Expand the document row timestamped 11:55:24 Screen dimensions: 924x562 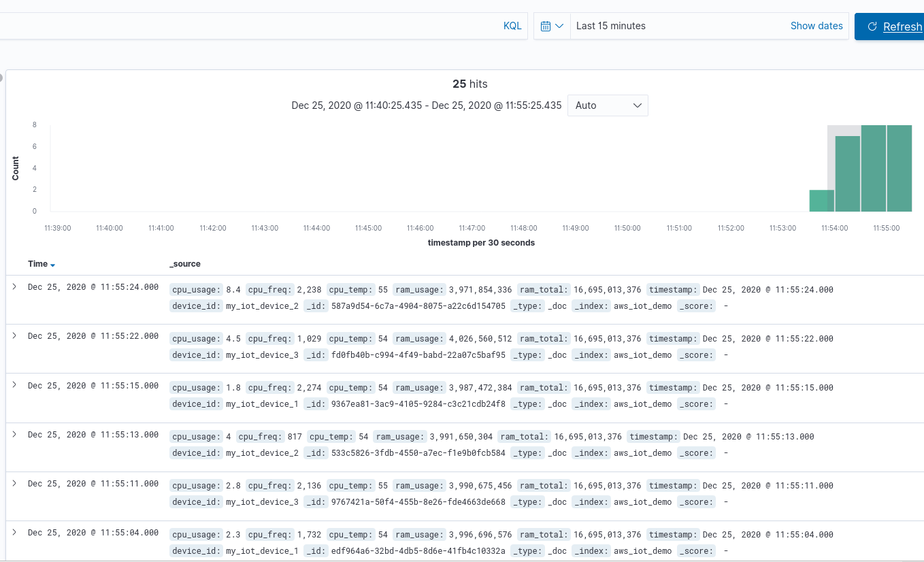[15, 286]
